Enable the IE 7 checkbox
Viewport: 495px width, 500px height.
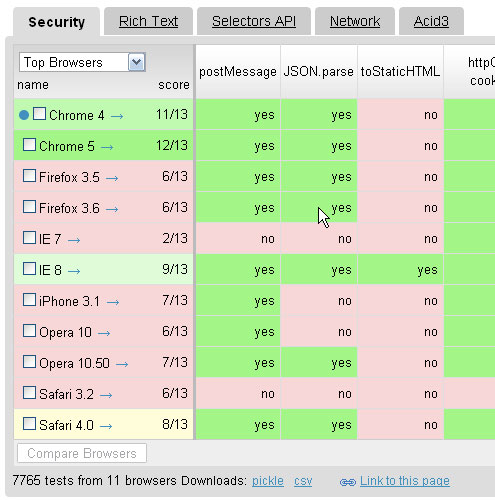pos(29,238)
